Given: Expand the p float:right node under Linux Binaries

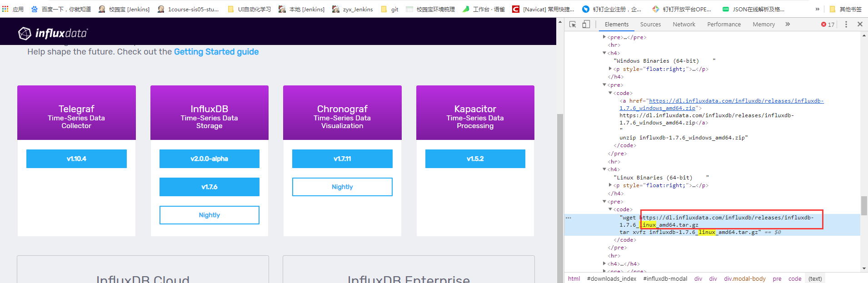Looking at the screenshot, I should click(x=610, y=185).
